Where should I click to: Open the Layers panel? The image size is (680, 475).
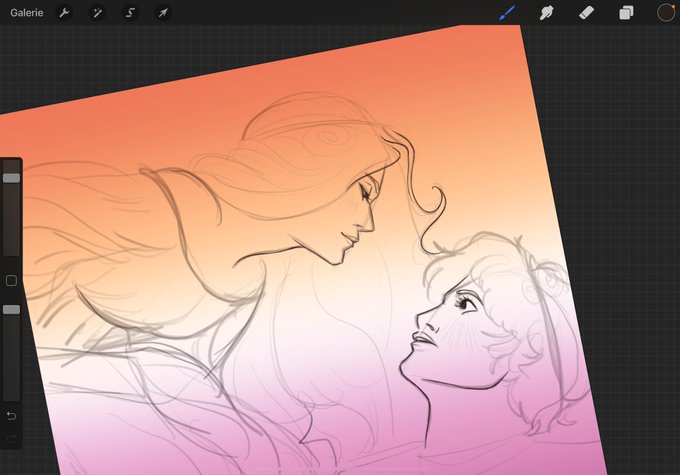point(626,13)
